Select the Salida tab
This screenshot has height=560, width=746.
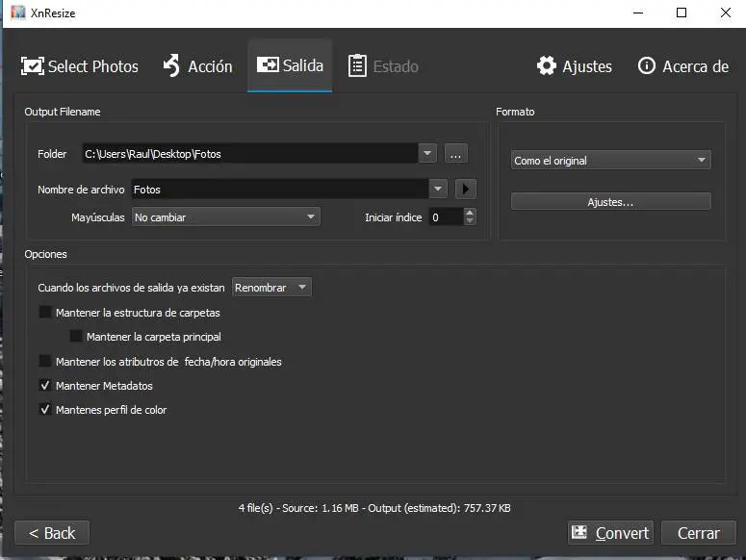pos(290,65)
